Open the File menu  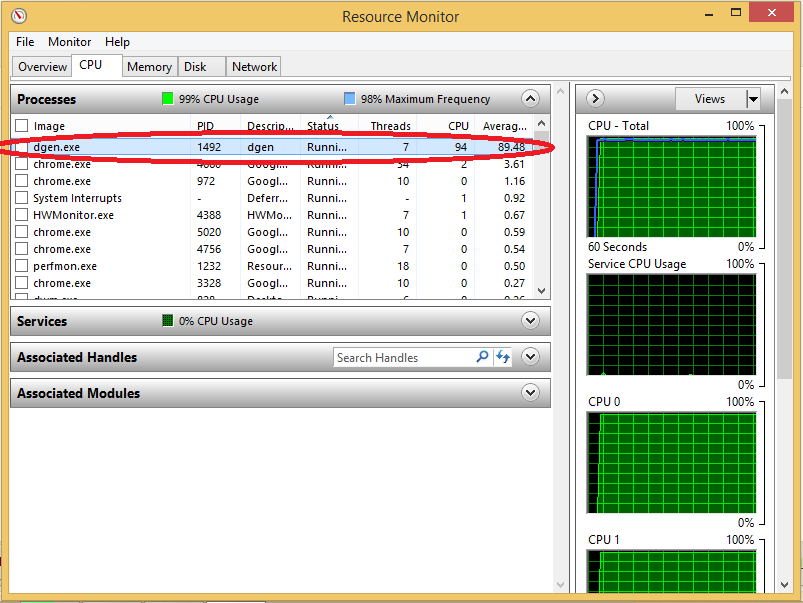25,42
